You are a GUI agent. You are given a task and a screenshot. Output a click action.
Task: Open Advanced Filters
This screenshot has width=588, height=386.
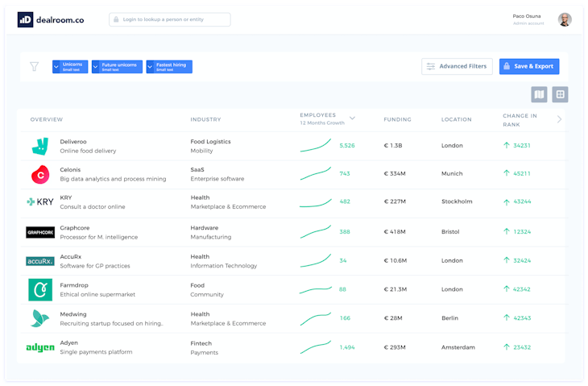point(457,66)
